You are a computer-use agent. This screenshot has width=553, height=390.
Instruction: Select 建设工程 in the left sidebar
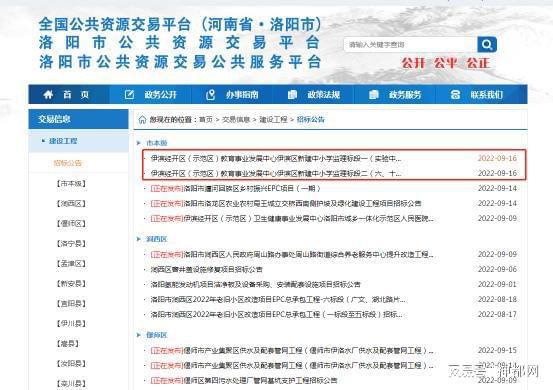pyautogui.click(x=63, y=141)
